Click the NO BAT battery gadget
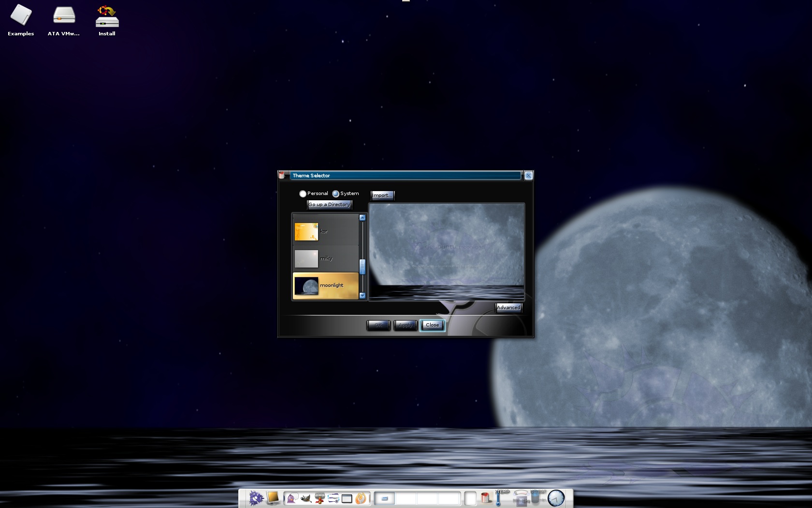 click(x=538, y=497)
